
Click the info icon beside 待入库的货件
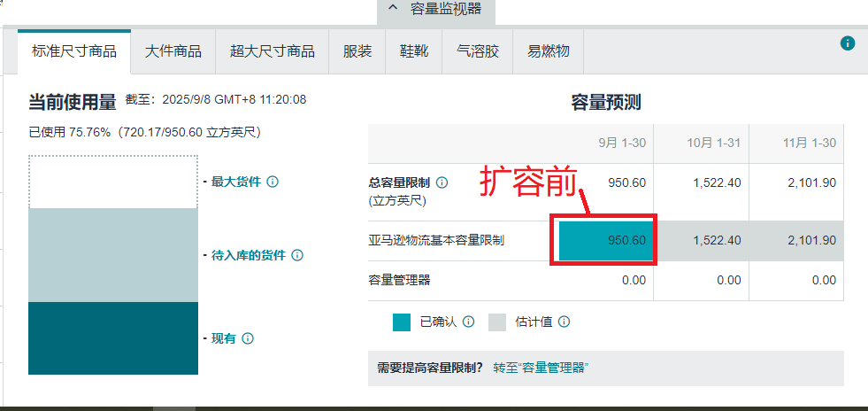297,255
